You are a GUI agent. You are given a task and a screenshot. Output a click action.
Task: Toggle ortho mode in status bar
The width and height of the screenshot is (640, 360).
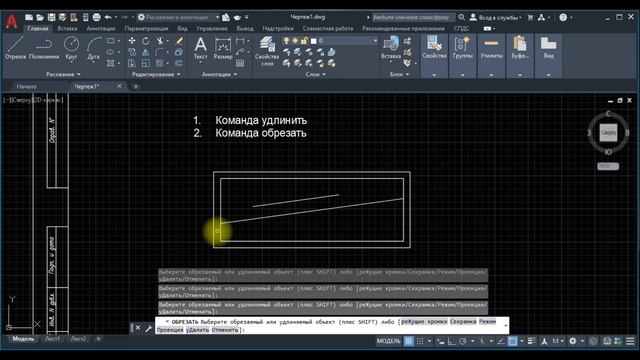[x=451, y=341]
